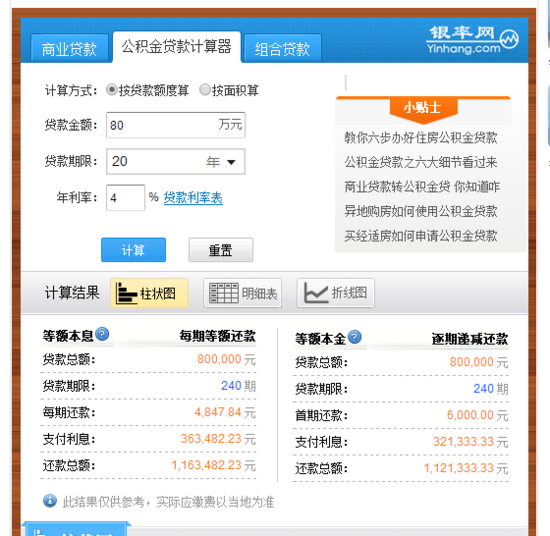Click the info icon beside the disclaimer

click(x=50, y=501)
